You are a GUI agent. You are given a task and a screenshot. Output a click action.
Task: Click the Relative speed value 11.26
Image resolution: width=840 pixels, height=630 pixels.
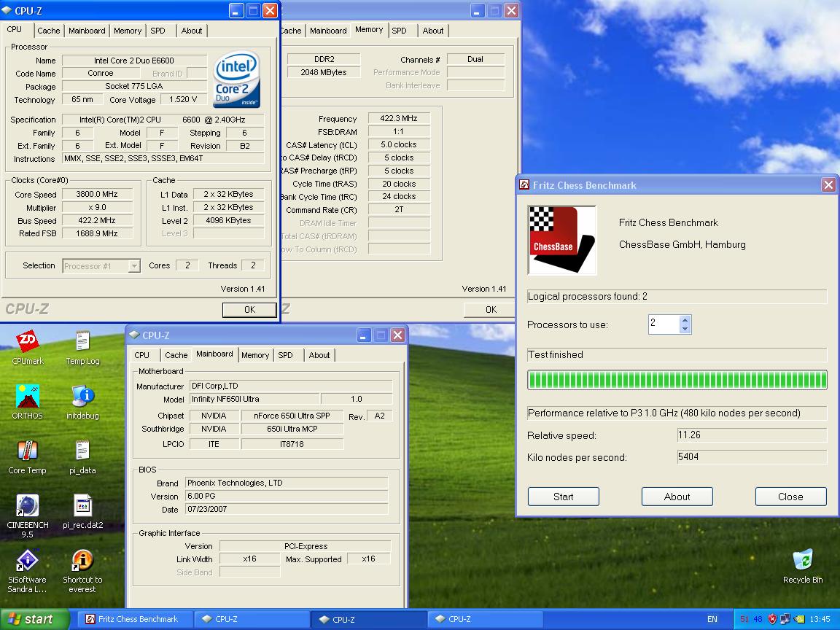pos(752,435)
